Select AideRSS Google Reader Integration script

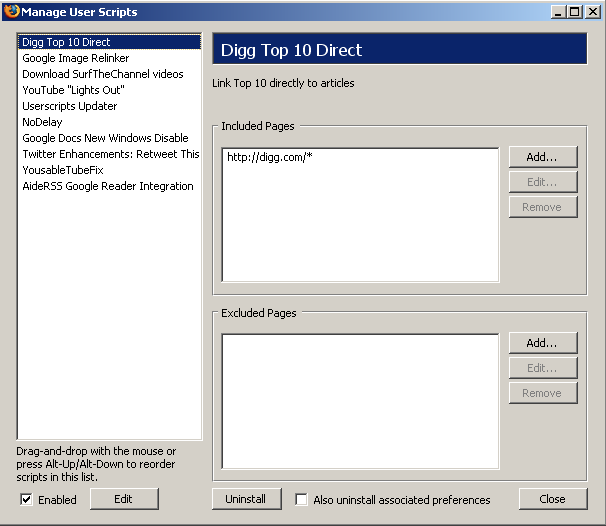[x=109, y=186]
